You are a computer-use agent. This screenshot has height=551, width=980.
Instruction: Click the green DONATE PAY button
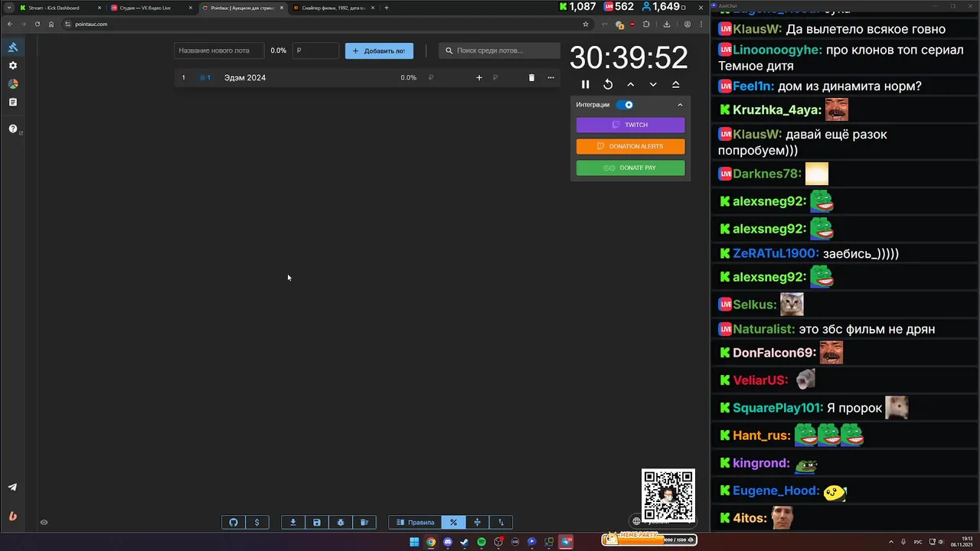coord(630,168)
